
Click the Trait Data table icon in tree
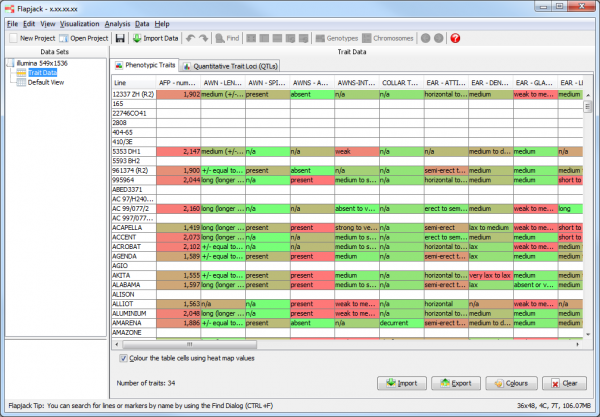coord(21,73)
